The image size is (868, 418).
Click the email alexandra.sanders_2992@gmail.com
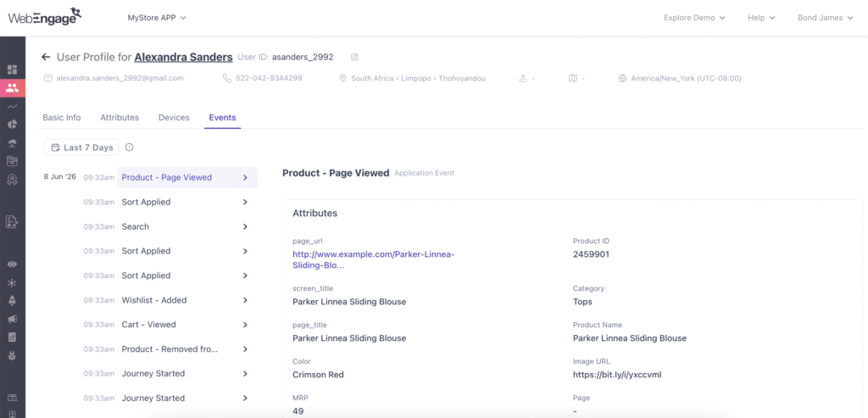coord(120,79)
